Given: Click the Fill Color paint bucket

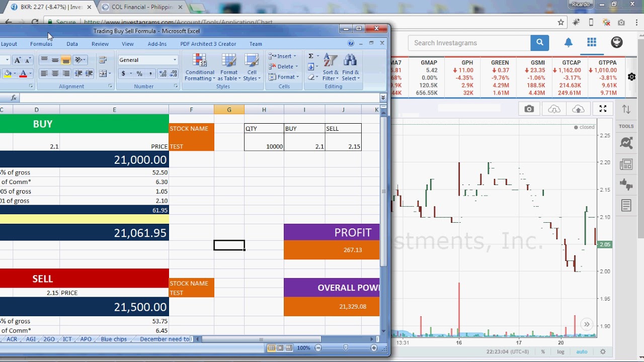Looking at the screenshot, I should pyautogui.click(x=8, y=74).
